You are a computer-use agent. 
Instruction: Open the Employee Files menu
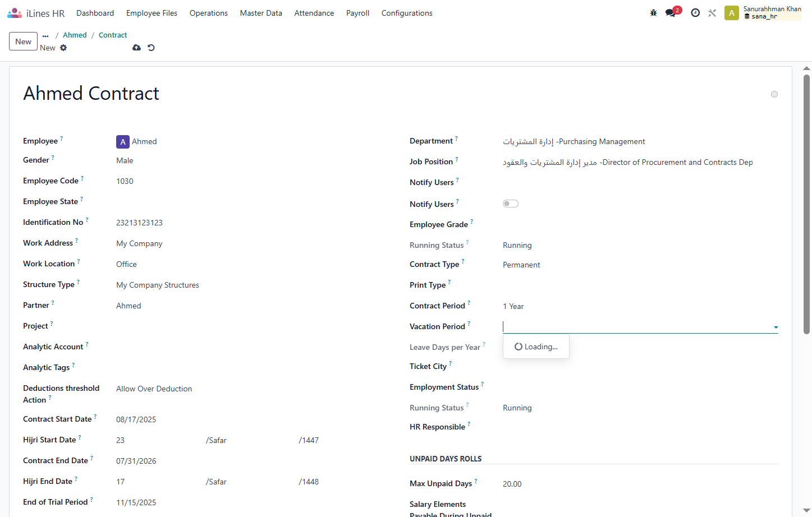click(x=152, y=13)
